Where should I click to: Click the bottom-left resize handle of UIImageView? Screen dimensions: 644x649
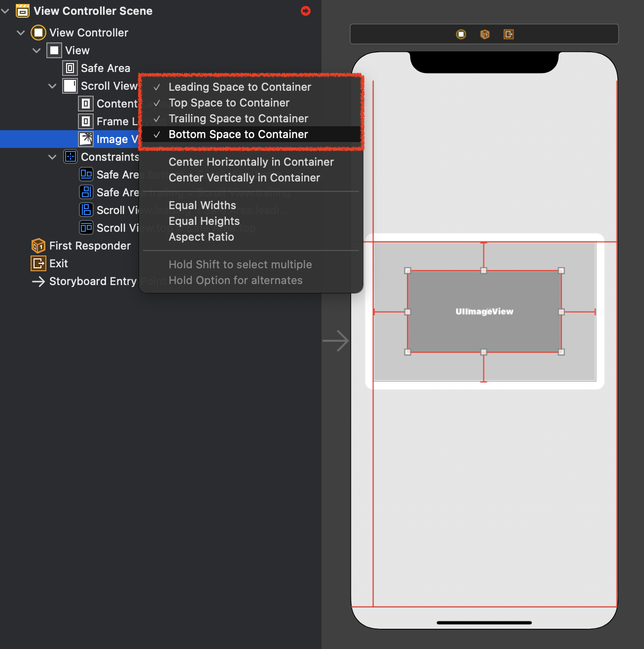408,352
